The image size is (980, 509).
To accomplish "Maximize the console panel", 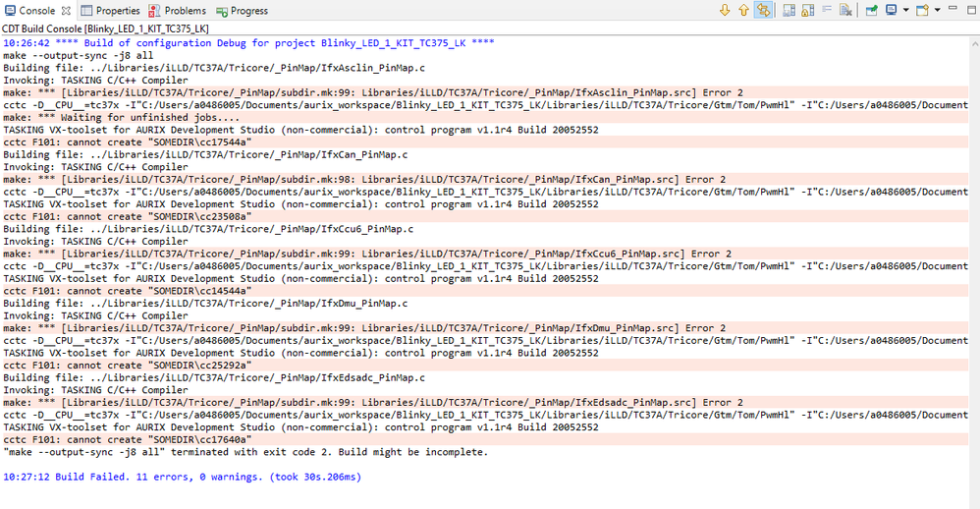I will coord(969,11).
